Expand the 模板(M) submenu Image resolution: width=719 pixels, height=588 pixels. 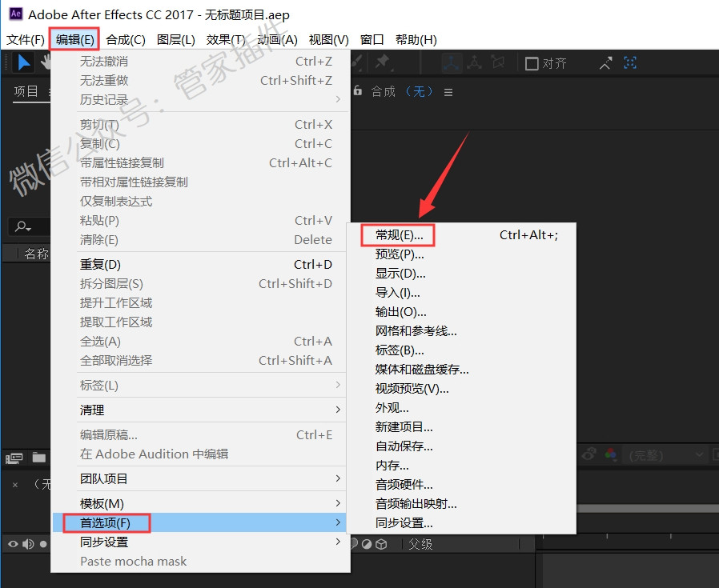[x=200, y=503]
